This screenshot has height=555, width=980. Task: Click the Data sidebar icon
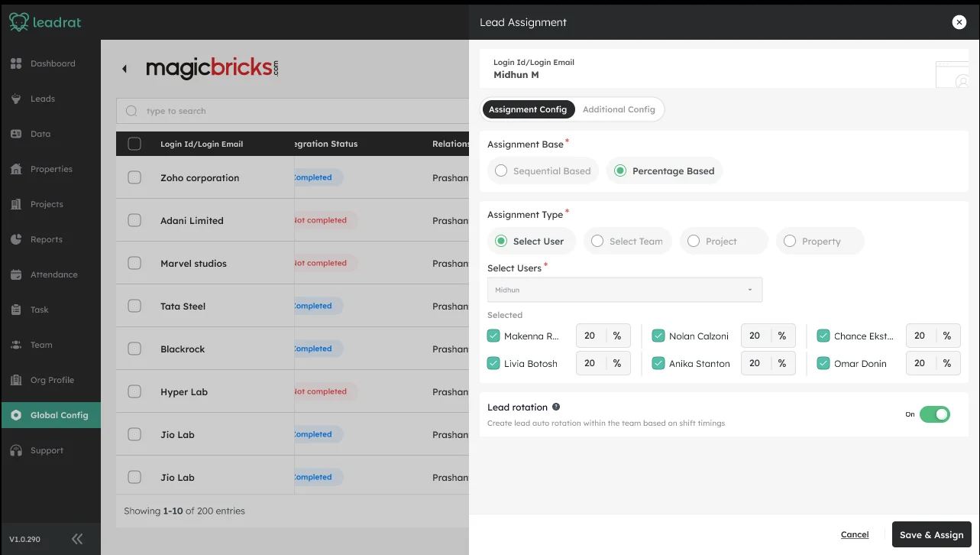[16, 134]
